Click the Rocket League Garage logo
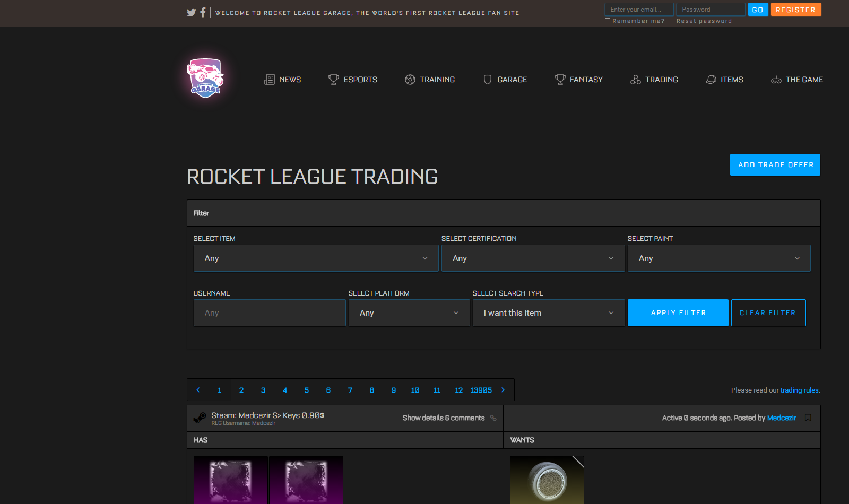The width and height of the screenshot is (849, 504). click(205, 78)
